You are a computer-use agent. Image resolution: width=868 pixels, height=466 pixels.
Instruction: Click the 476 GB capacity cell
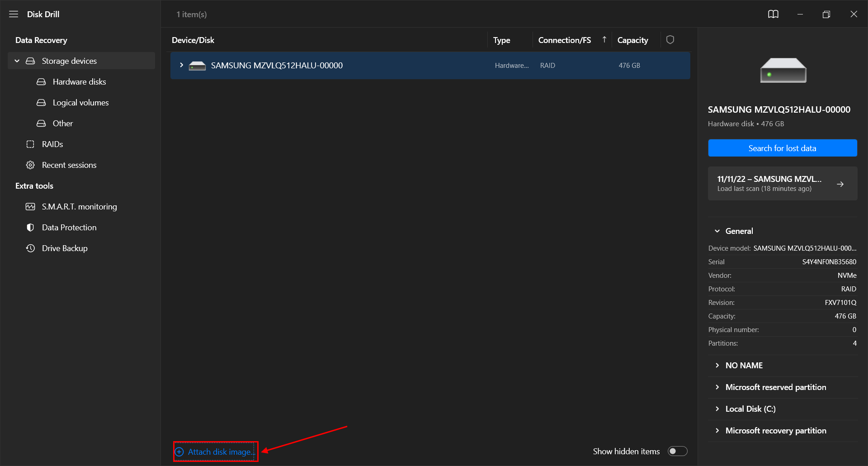coord(629,65)
